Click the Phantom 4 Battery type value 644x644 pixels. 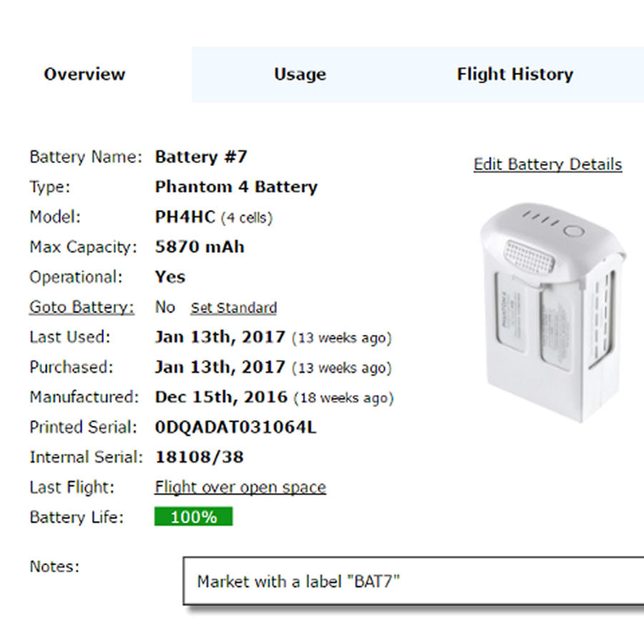tap(236, 187)
